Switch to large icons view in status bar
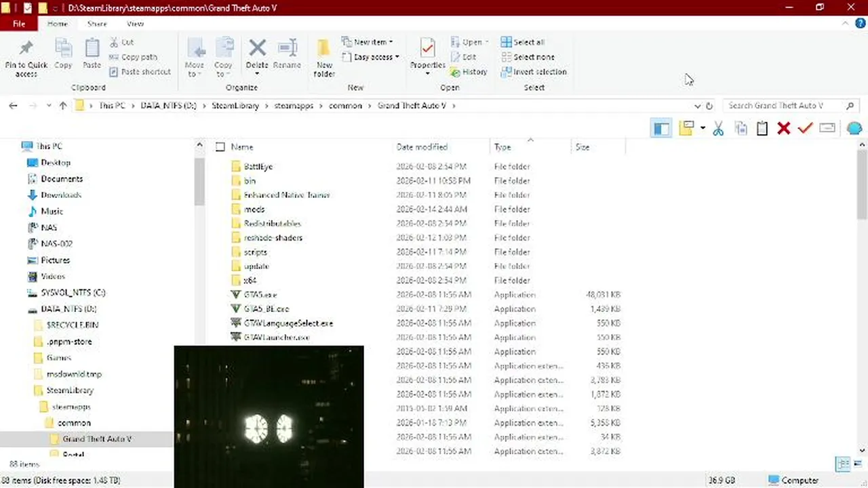868x488 pixels. (x=857, y=464)
